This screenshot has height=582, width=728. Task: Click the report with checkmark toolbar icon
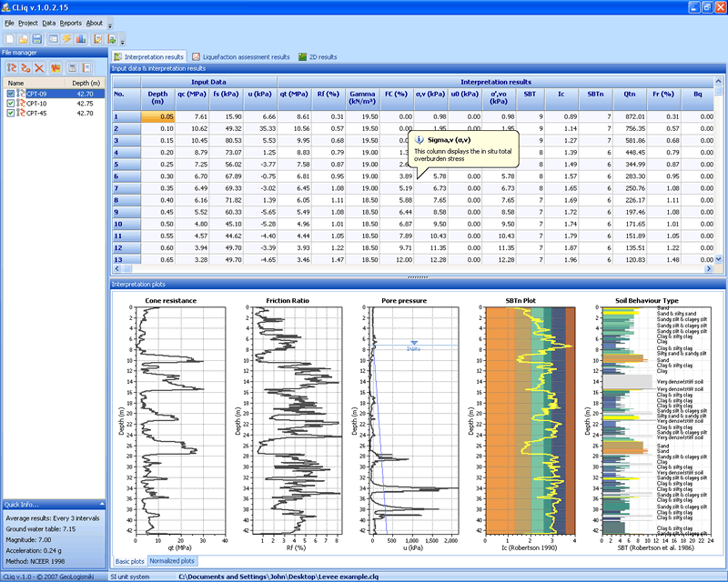pos(97,39)
